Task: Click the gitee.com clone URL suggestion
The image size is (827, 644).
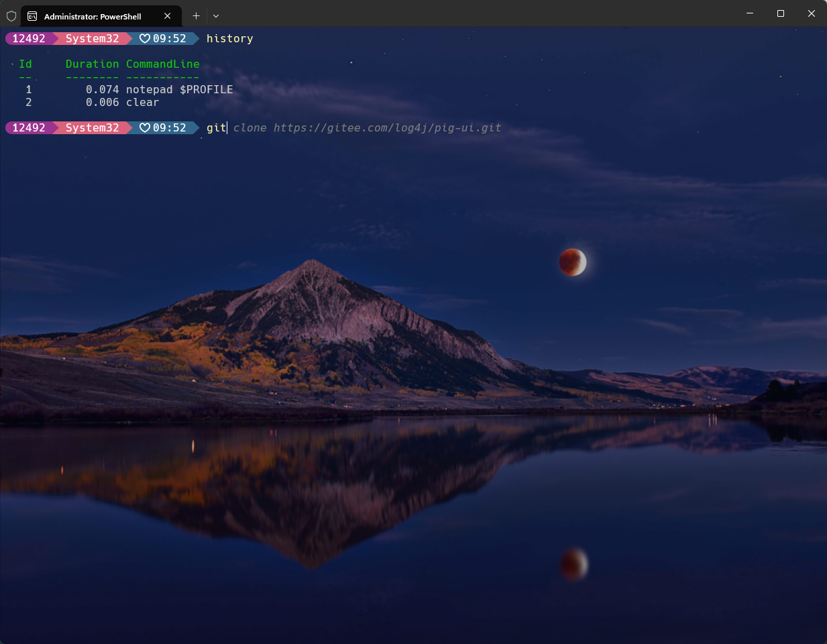Action: (387, 127)
